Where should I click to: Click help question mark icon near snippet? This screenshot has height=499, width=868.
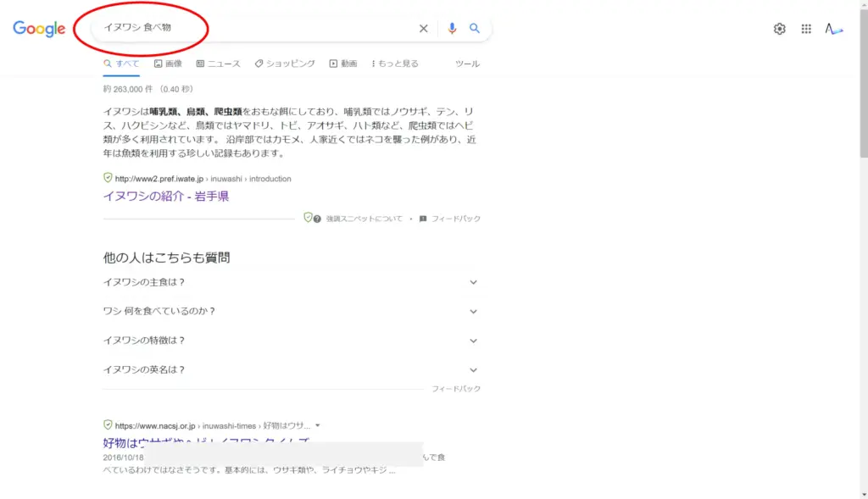[x=317, y=219]
